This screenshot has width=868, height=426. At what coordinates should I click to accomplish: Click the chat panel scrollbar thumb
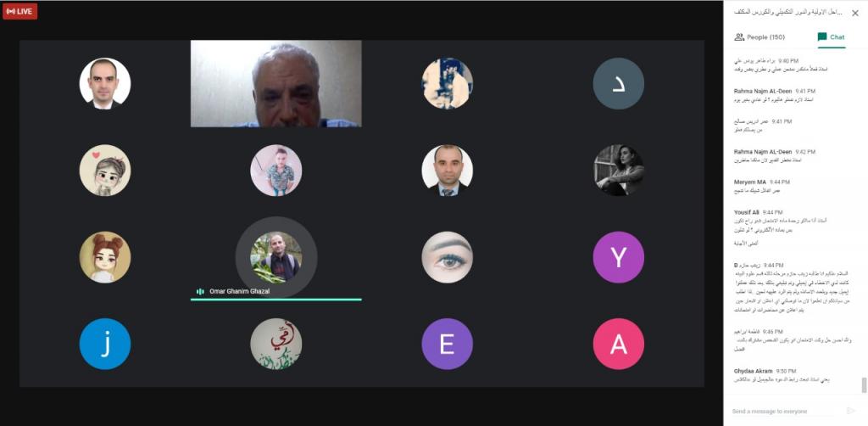[864, 384]
